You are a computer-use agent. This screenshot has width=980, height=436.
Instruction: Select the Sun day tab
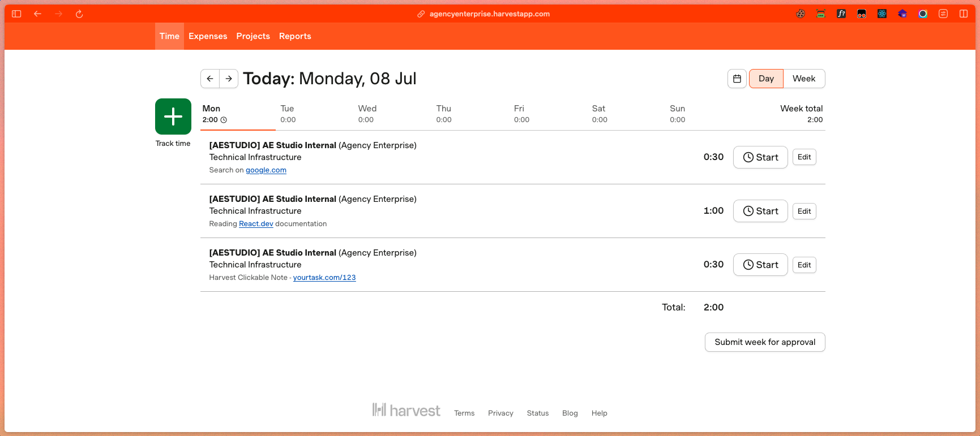point(678,114)
